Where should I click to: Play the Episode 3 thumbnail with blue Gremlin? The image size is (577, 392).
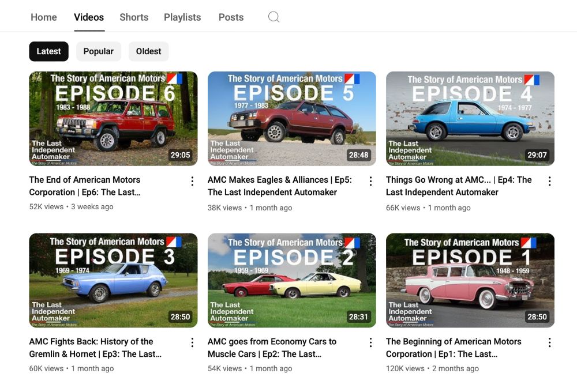tap(113, 280)
